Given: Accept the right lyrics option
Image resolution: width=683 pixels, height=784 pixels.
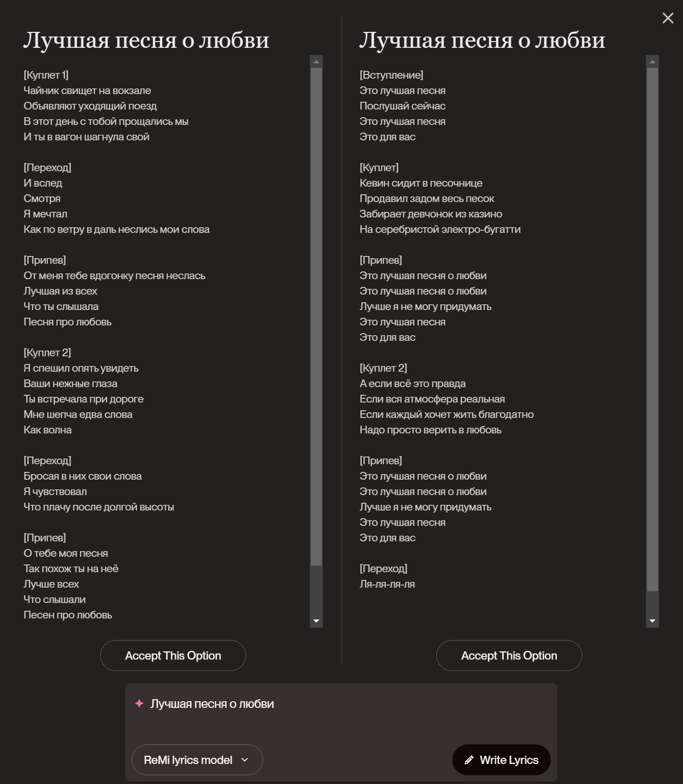Looking at the screenshot, I should (509, 655).
